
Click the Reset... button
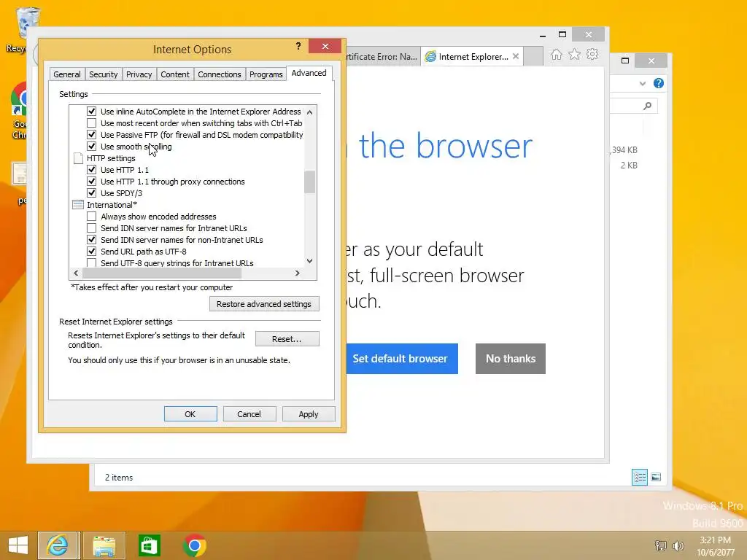click(287, 339)
